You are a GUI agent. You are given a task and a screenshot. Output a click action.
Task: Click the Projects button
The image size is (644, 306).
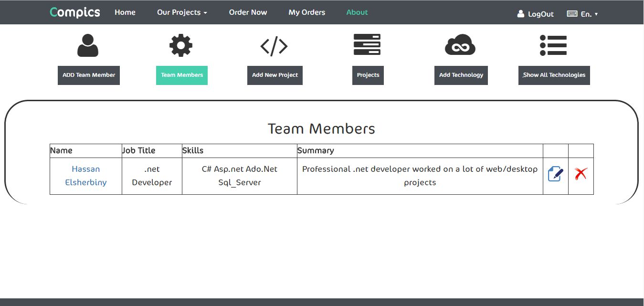[368, 75]
